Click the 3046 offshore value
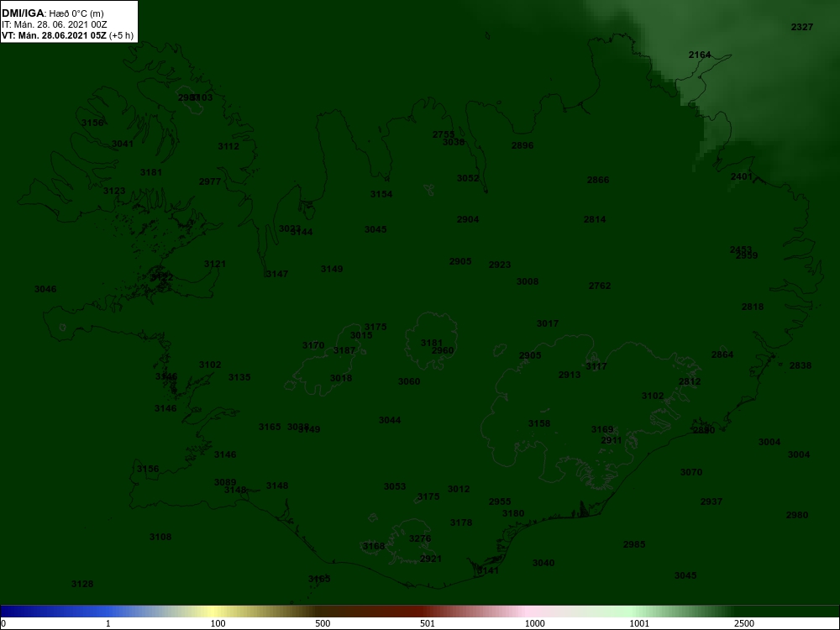The image size is (840, 630). pos(45,289)
